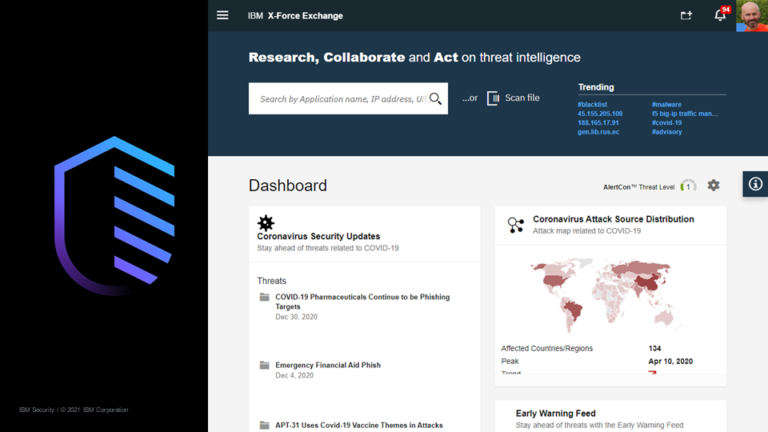
Task: Focus the threat search input field
Action: (348, 98)
